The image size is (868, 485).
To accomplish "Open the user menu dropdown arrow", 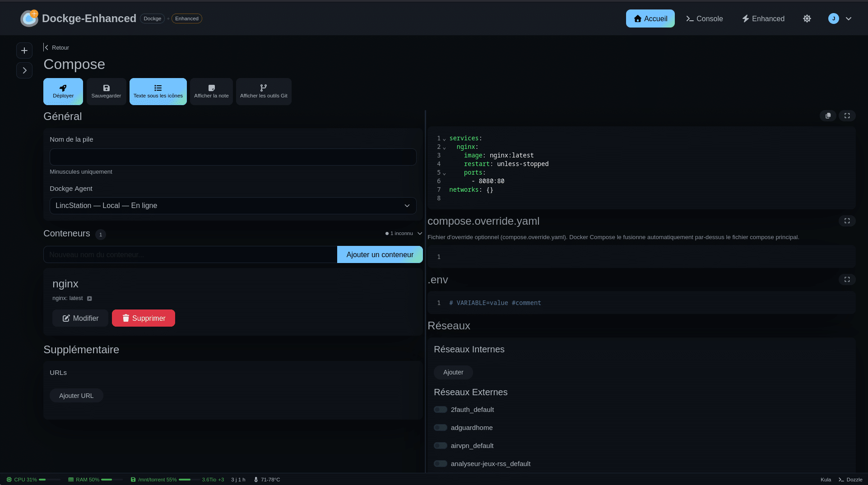I will pos(849,18).
